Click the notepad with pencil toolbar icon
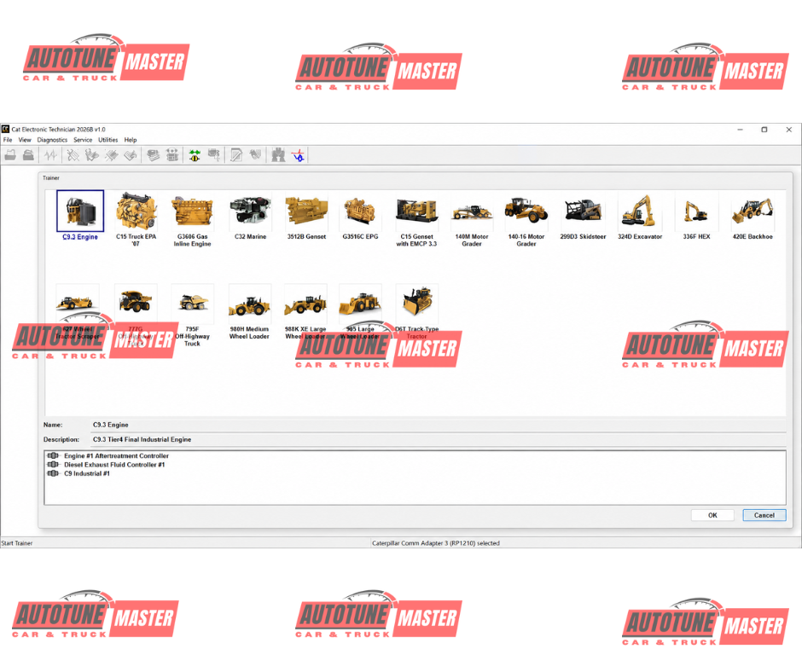Screen dimensions: 802x672 tap(236, 155)
